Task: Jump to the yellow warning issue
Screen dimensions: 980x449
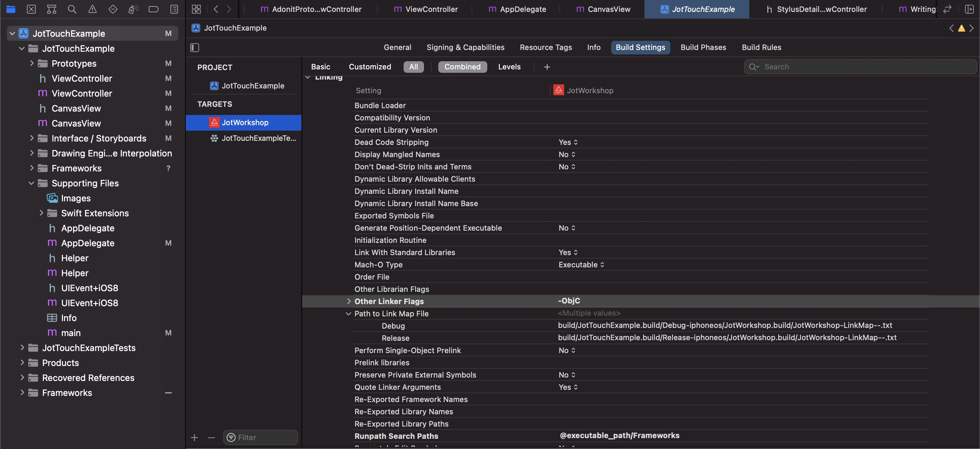Action: pyautogui.click(x=961, y=28)
